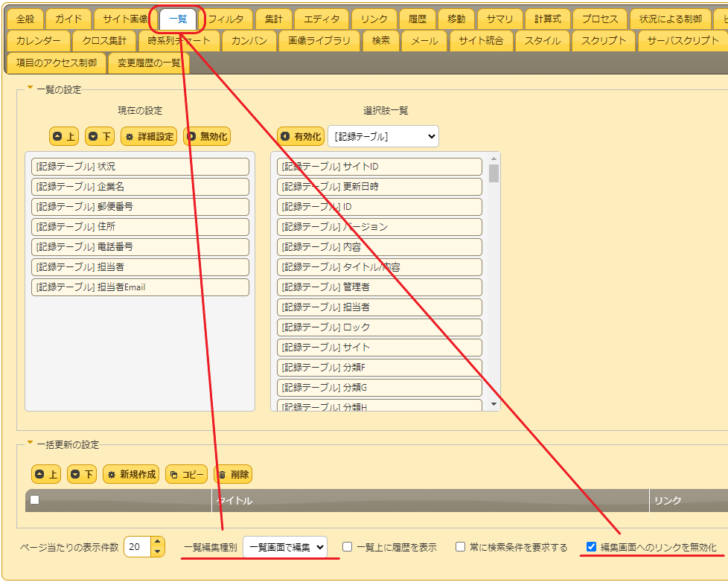Select [記録テーブル] 電話番号 item
Image resolution: width=728 pixels, height=582 pixels.
point(140,247)
